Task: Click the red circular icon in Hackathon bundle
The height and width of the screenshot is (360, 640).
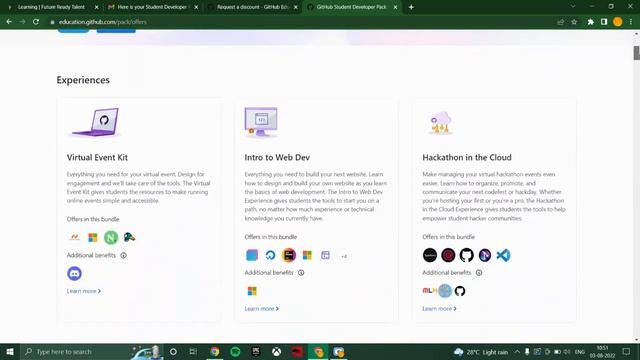Action: pos(448,255)
